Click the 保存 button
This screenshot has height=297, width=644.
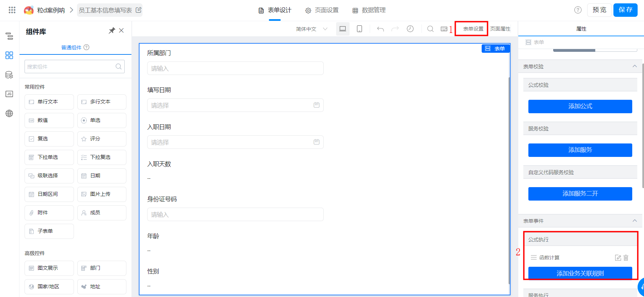click(626, 10)
